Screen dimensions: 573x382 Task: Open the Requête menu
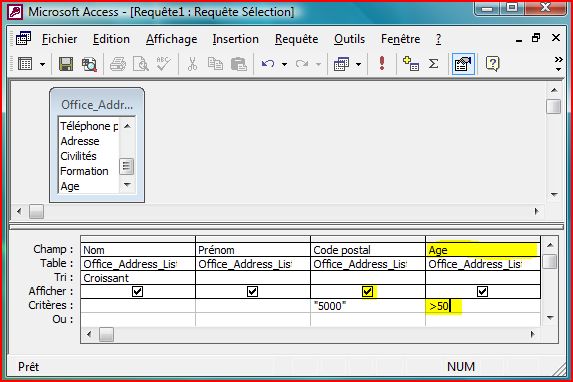point(296,39)
